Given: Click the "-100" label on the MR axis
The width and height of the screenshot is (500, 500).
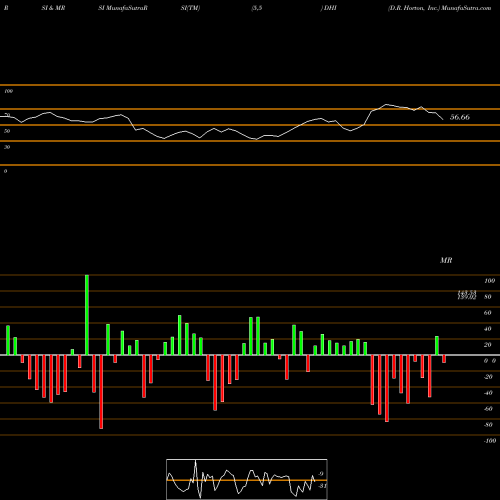Looking at the screenshot, I should [x=490, y=441].
